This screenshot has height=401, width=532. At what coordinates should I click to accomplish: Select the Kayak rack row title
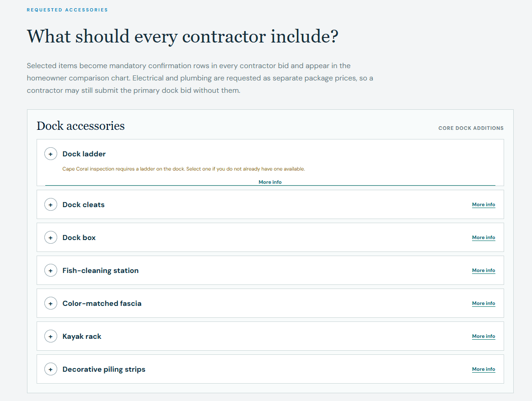82,336
